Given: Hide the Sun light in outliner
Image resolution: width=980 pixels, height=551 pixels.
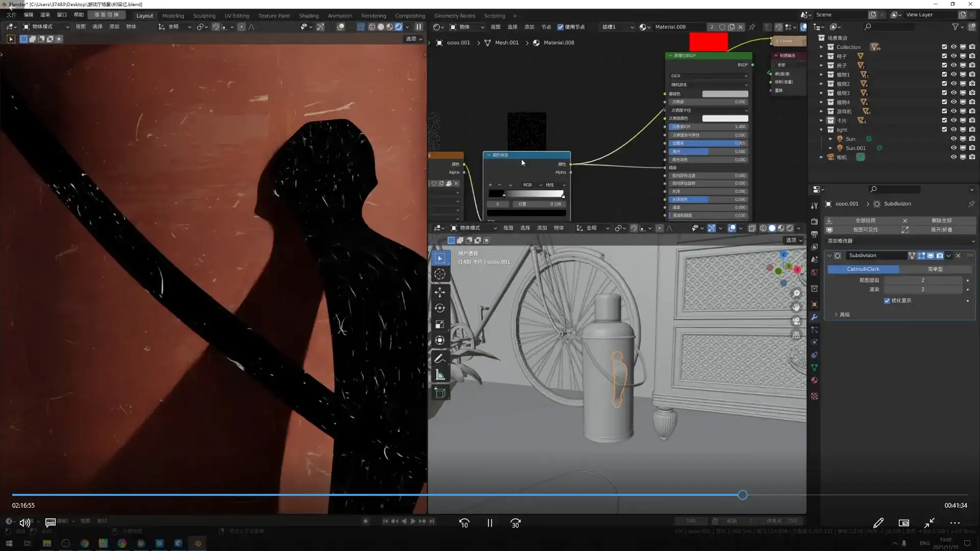Looking at the screenshot, I should (x=953, y=139).
